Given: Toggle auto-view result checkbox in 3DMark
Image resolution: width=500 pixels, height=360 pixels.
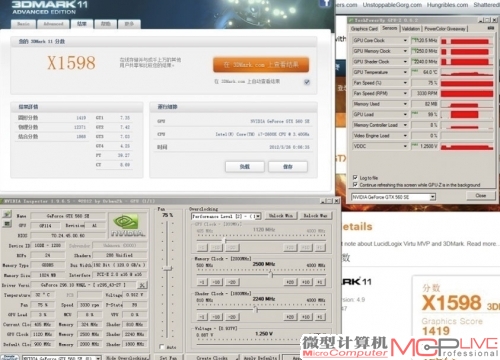Looking at the screenshot, I should [307, 82].
